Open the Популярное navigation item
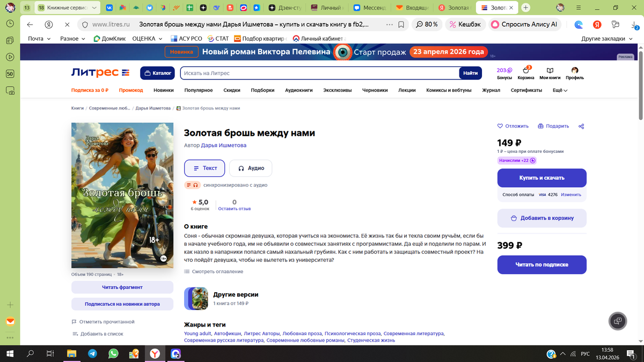 pos(199,90)
